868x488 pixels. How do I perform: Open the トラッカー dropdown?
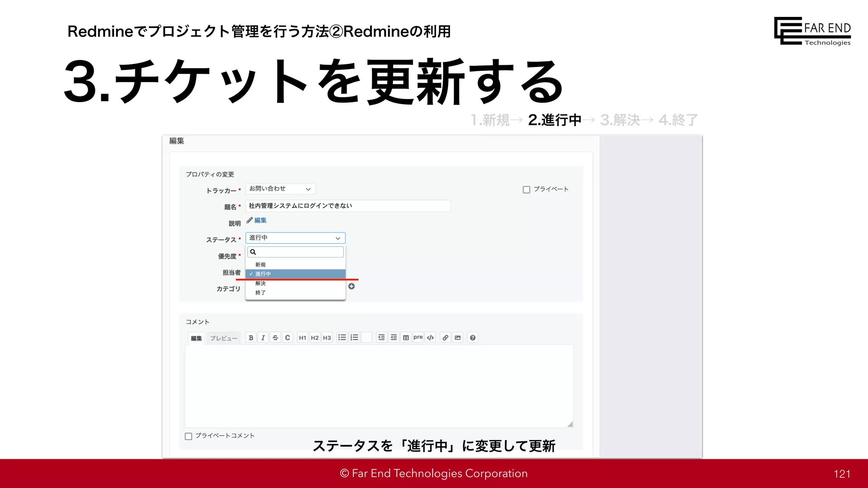tap(281, 189)
